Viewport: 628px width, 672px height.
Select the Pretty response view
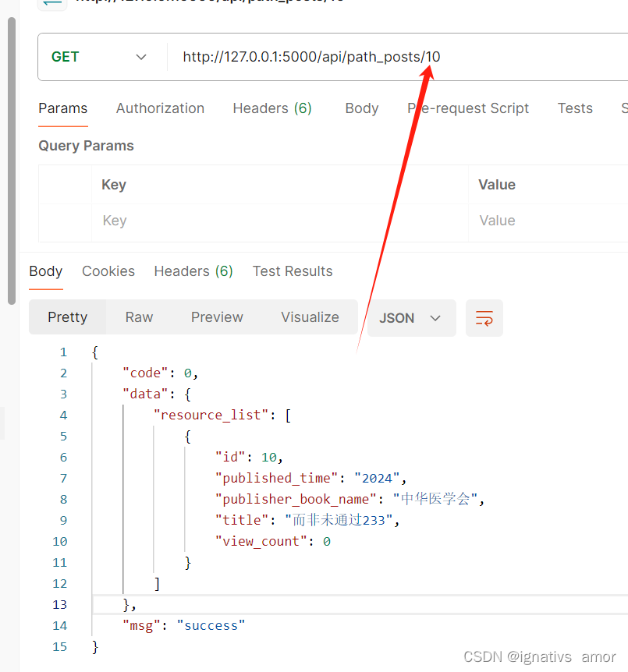[x=67, y=317]
